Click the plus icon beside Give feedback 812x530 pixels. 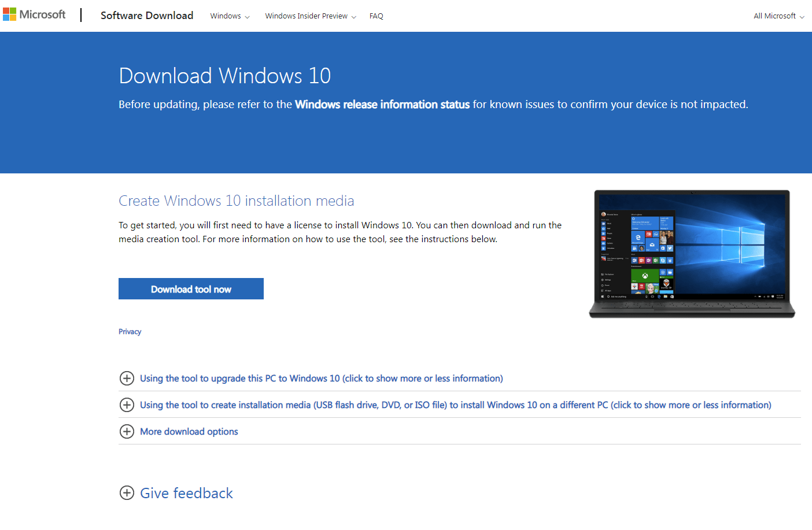pos(127,493)
